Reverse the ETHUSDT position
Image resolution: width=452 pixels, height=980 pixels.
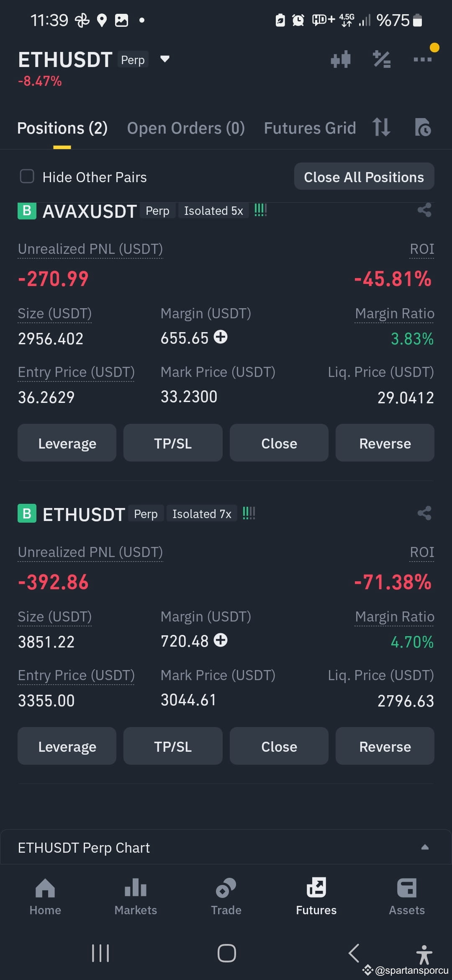coord(385,746)
